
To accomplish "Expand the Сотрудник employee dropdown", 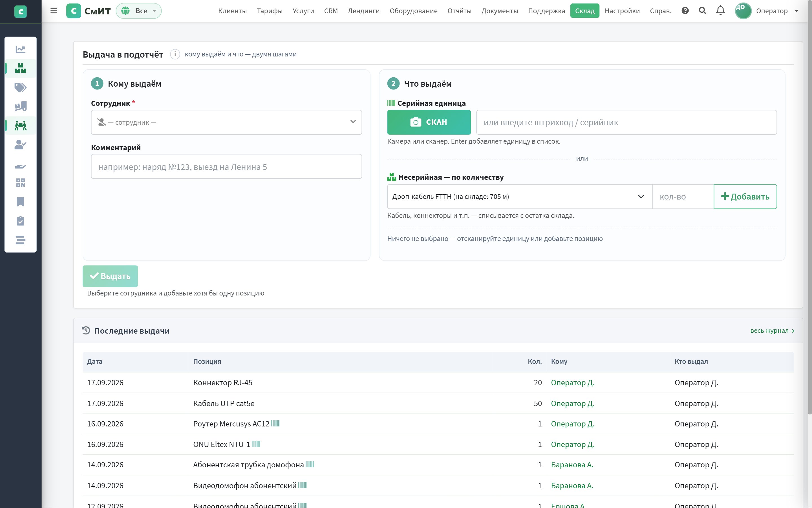I will tap(226, 122).
